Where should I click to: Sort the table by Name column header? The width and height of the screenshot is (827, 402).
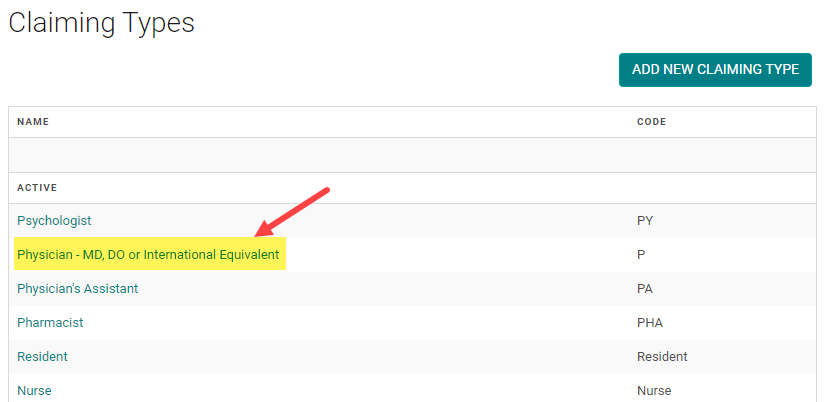click(x=33, y=122)
